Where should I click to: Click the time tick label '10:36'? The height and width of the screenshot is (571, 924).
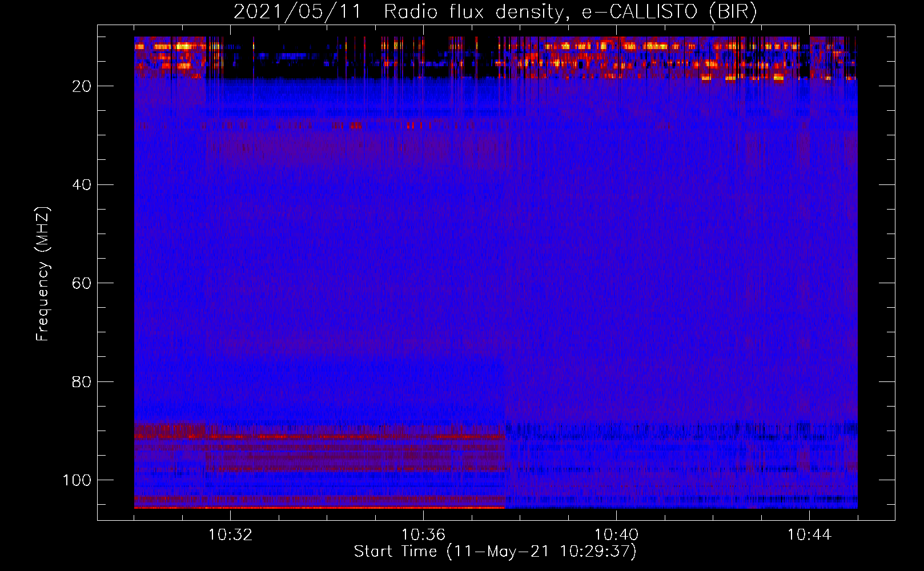[423, 535]
